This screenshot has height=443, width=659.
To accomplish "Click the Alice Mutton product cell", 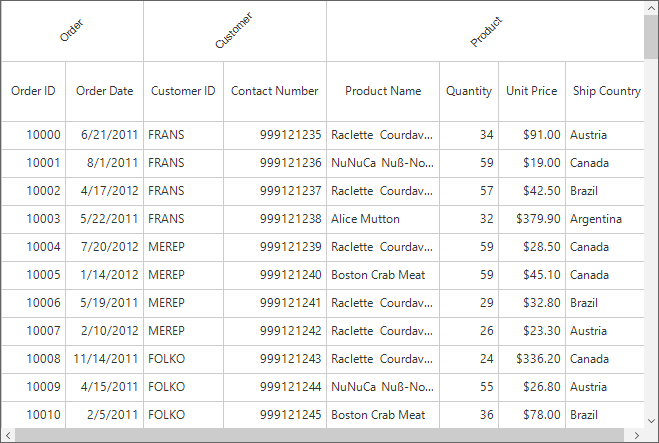I will tap(383, 219).
